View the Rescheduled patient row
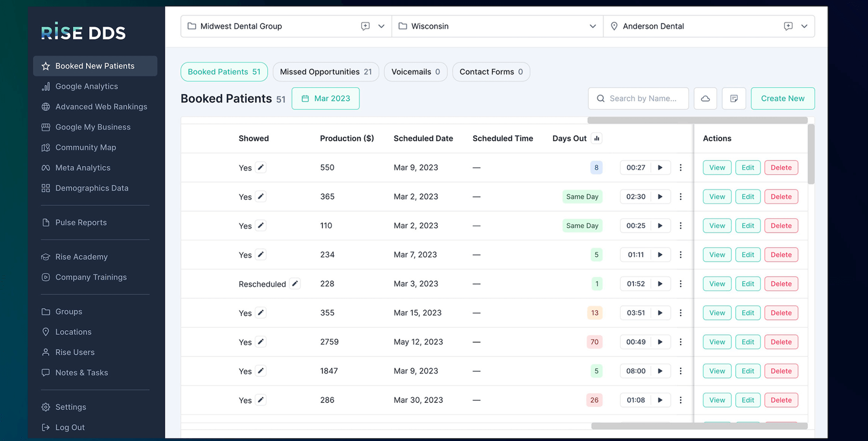868x441 pixels. click(x=717, y=283)
